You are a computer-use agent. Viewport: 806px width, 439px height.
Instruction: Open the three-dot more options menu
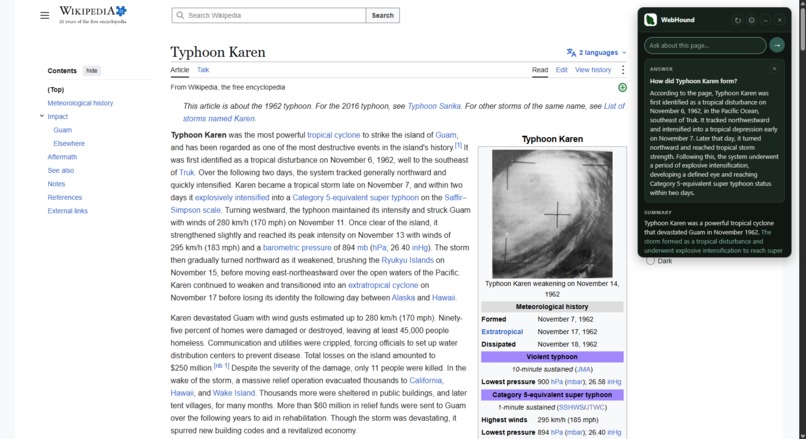click(623, 70)
